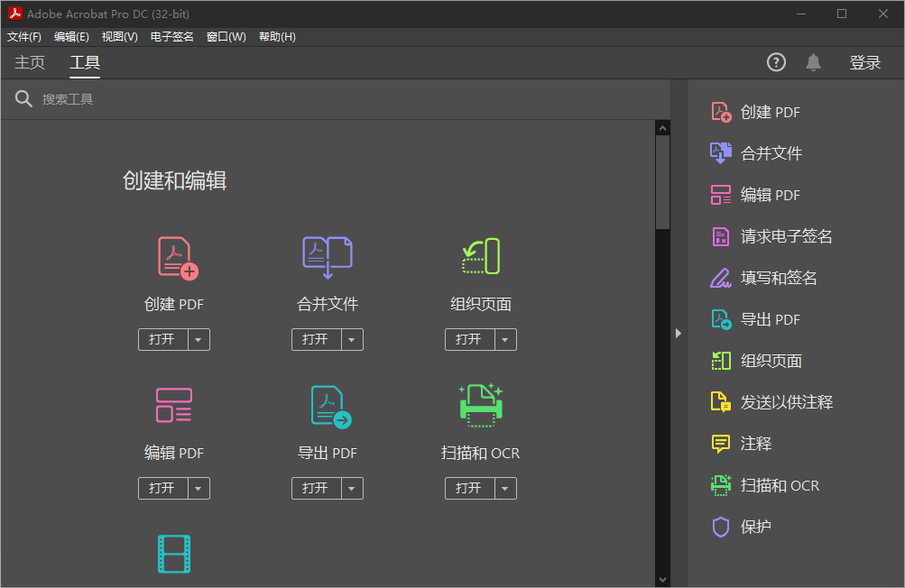Choose 请求电子签名 in the right sidebar
The height and width of the screenshot is (588, 905).
click(786, 236)
